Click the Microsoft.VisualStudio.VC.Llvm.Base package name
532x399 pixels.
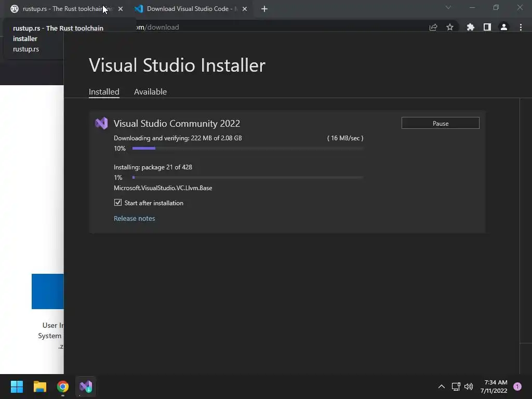tap(163, 188)
